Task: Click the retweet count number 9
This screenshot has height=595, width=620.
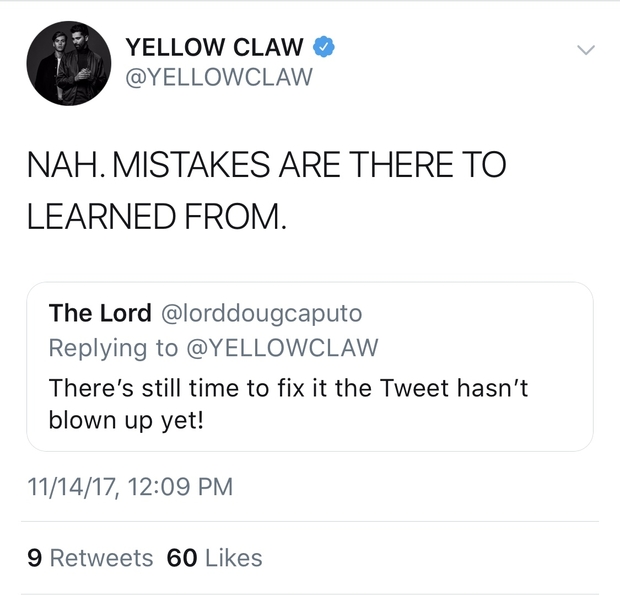Action: coord(35,558)
